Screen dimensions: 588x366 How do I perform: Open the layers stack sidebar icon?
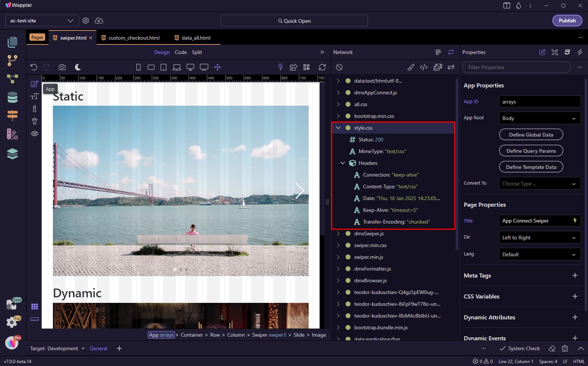click(12, 154)
